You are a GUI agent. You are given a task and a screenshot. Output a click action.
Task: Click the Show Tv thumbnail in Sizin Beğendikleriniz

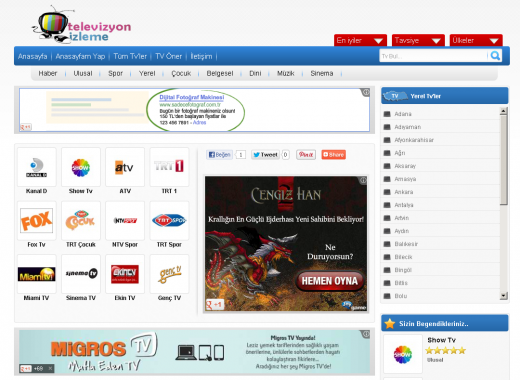(x=403, y=354)
